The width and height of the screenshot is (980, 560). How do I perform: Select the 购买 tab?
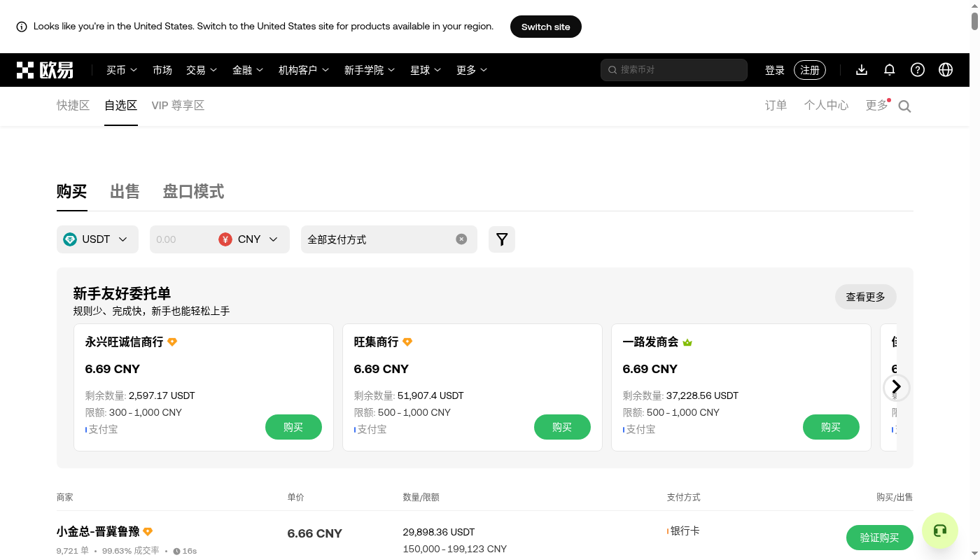pyautogui.click(x=72, y=191)
